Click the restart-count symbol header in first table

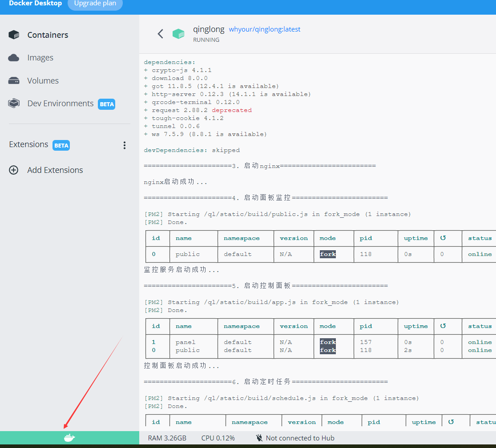(x=443, y=238)
